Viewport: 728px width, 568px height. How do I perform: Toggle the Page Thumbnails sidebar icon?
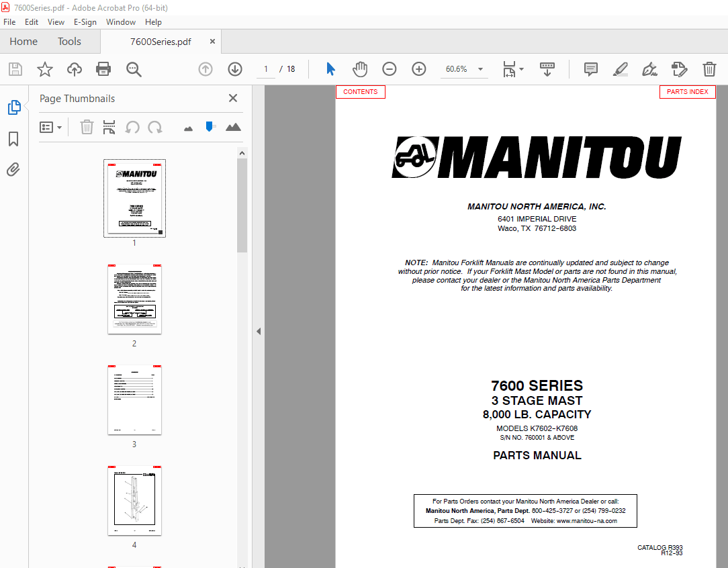click(x=13, y=107)
